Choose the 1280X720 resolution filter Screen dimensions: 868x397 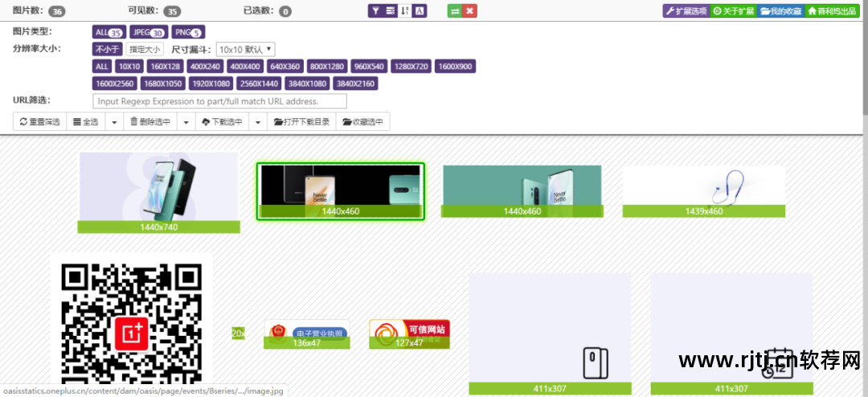coord(411,67)
